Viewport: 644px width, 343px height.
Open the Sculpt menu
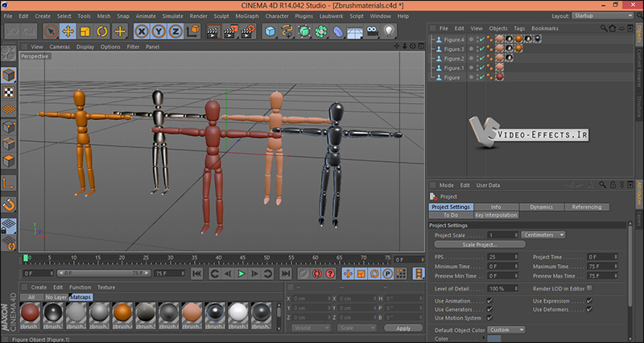click(x=221, y=16)
